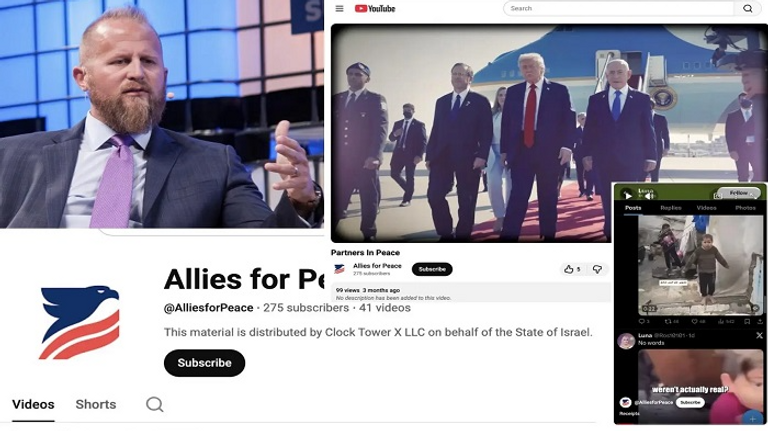Focus the YouTube search field
This screenshot has width=768, height=431.
[x=618, y=8]
